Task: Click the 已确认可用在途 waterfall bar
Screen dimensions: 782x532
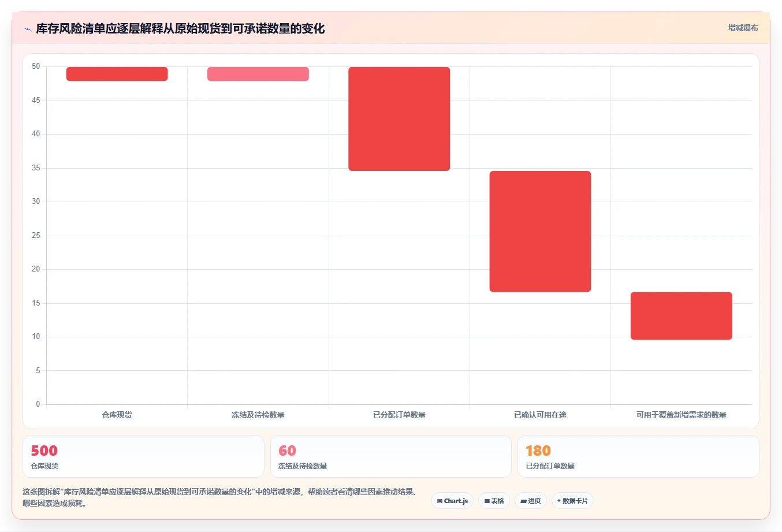Action: (540, 232)
